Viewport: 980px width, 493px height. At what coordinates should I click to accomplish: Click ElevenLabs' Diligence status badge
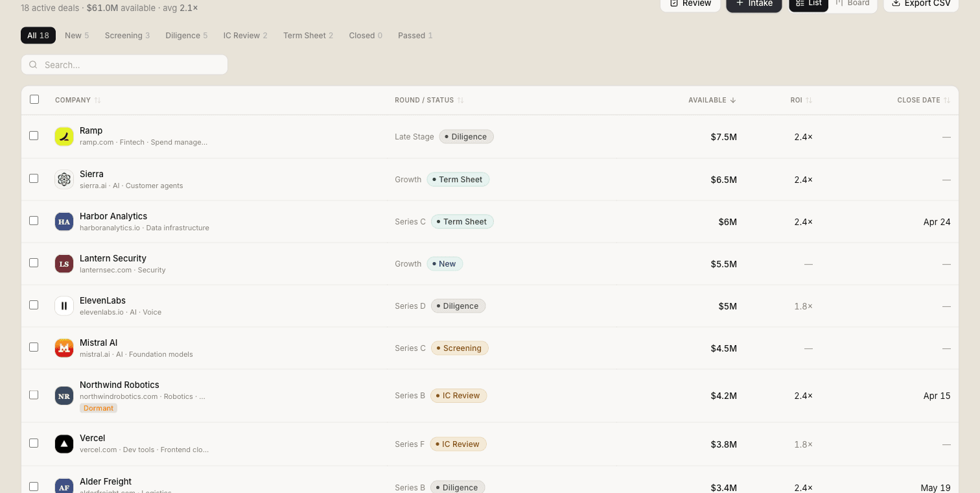[458, 306]
